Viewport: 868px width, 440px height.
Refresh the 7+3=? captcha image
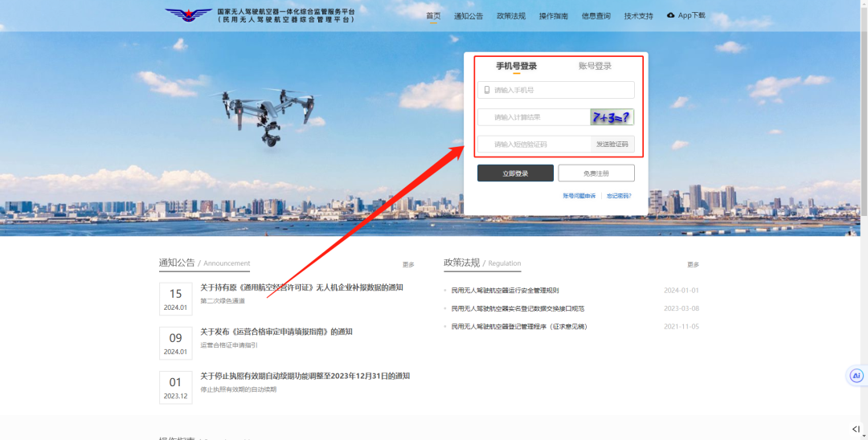click(x=612, y=117)
